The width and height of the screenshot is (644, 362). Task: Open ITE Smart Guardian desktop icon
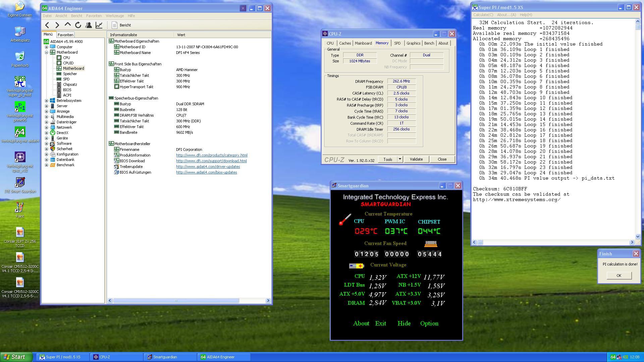[x=20, y=185]
